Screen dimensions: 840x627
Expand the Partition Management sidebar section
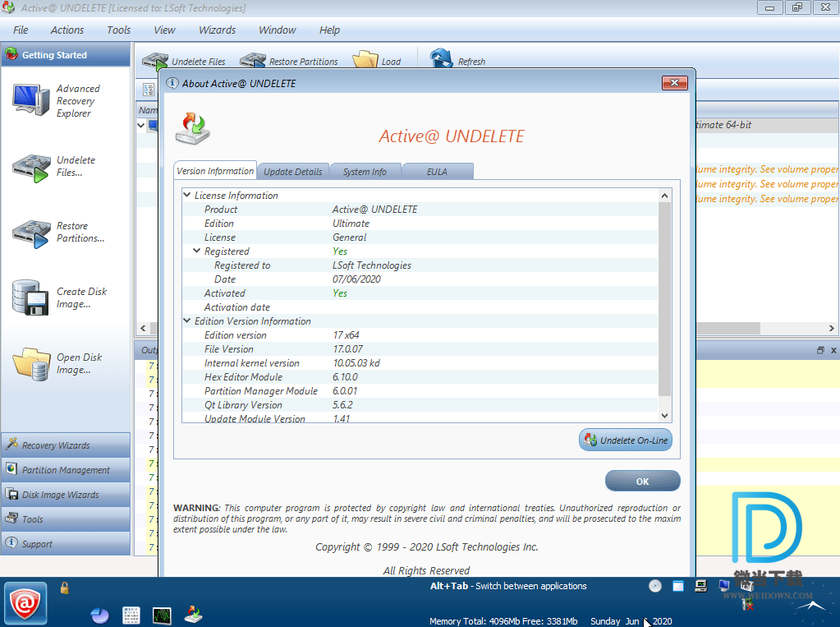(66, 470)
